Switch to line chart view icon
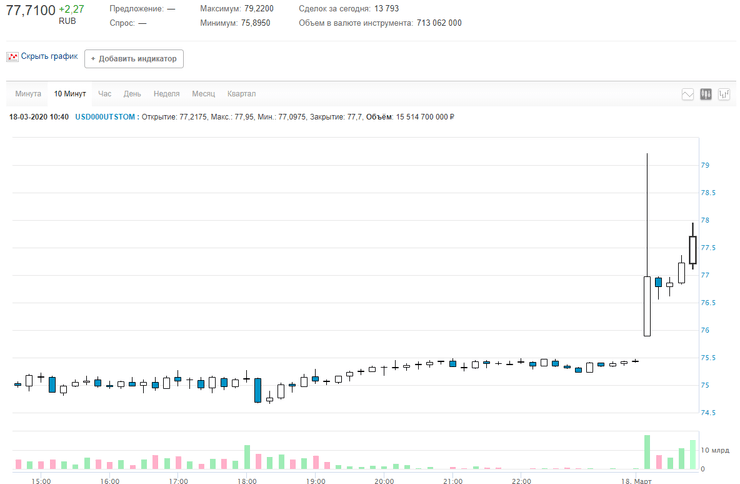The image size is (740, 484). [688, 94]
